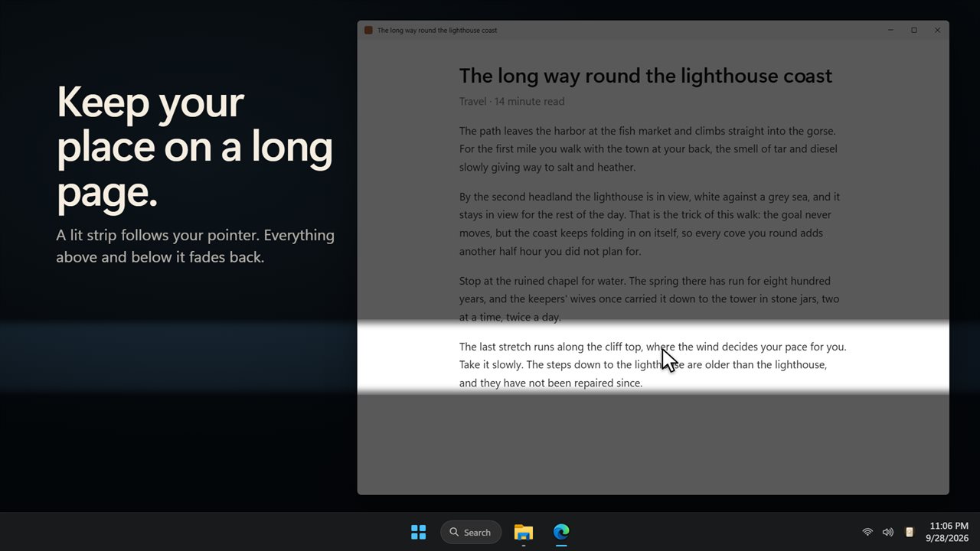Viewport: 980px width, 551px height.
Task: Open the taskbar Search box
Action: [471, 532]
